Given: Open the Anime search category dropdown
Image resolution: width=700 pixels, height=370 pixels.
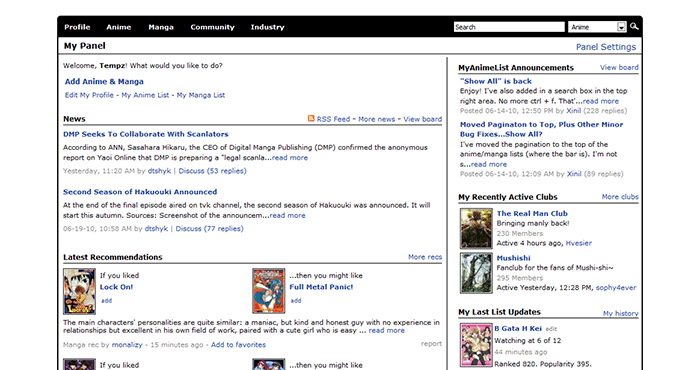Looking at the screenshot, I should pos(598,27).
